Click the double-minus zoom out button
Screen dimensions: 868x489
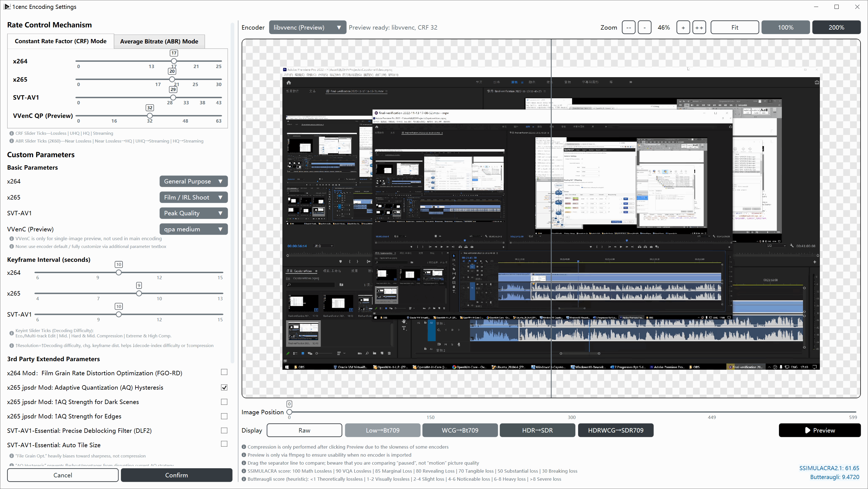click(628, 27)
